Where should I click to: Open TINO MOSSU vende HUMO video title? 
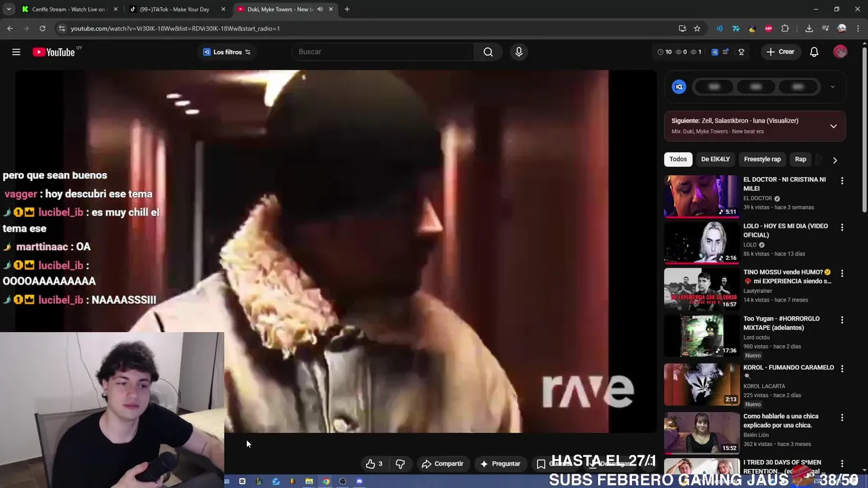point(787,277)
